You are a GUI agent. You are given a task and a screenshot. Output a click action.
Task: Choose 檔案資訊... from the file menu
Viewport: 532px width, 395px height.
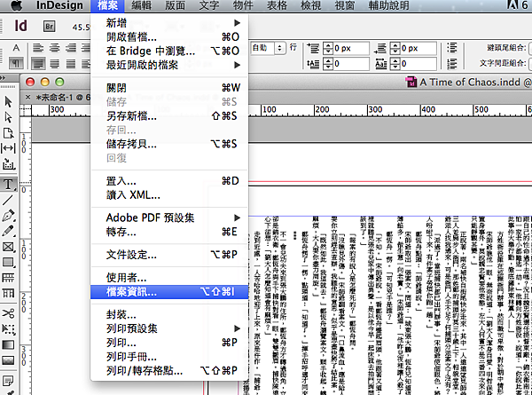coord(169,292)
